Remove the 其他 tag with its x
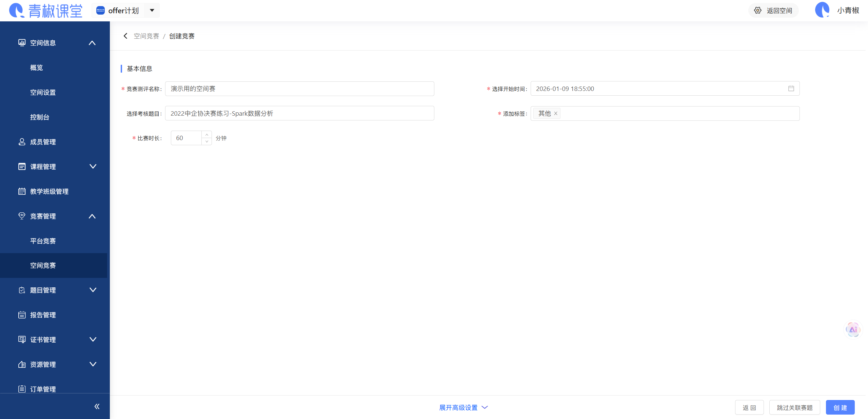The height and width of the screenshot is (419, 868). 556,114
